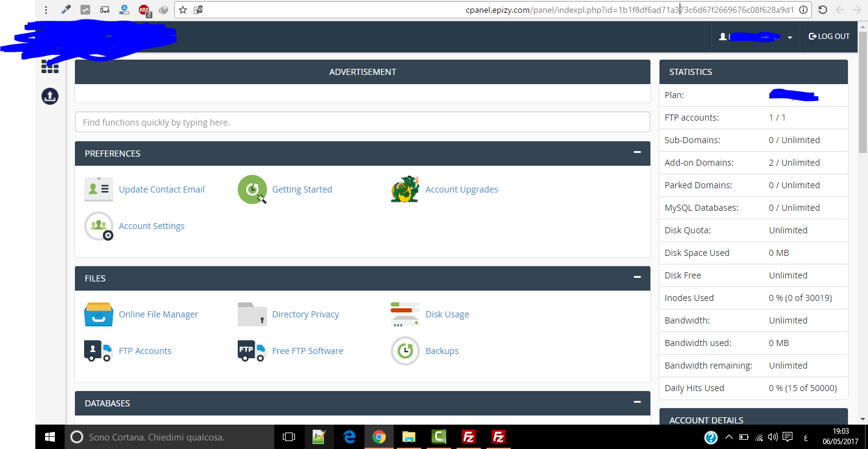Screen dimensions: 868x449
Task: Open the volume control in system tray
Action: (x=773, y=437)
